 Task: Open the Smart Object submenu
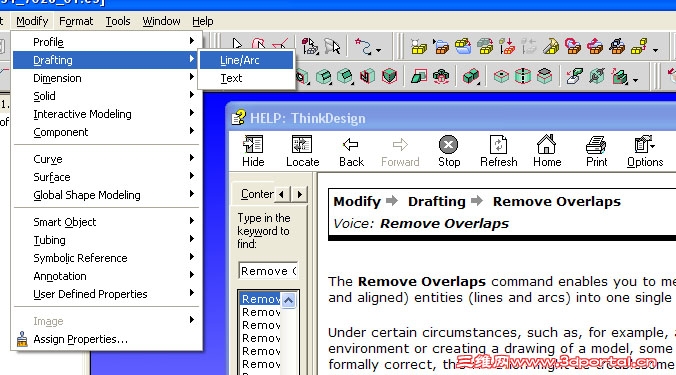(x=106, y=222)
